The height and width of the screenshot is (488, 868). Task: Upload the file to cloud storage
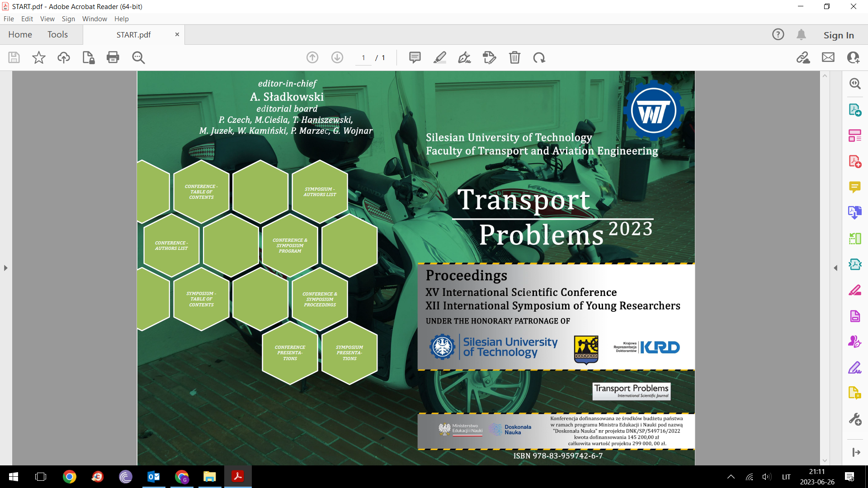click(x=64, y=57)
